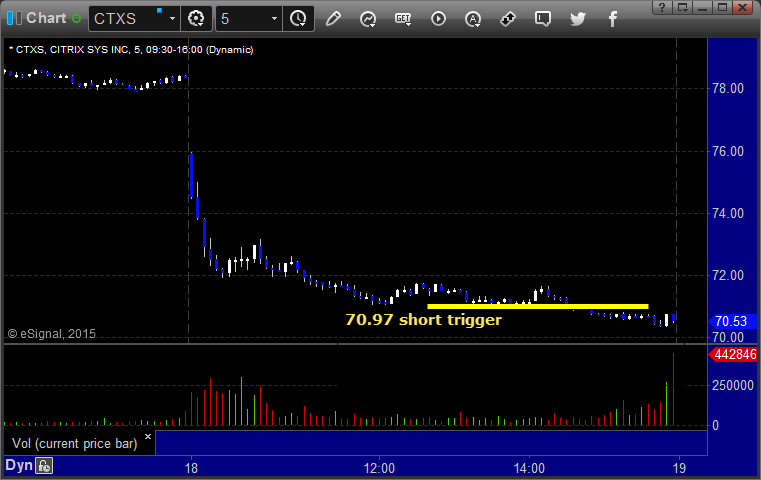
Task: Expand the interval dropdown arrow
Action: pyautogui.click(x=274, y=19)
